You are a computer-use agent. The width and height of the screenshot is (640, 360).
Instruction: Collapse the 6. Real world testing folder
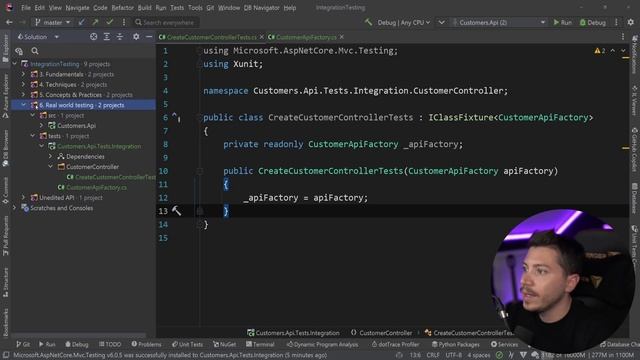(x=23, y=105)
